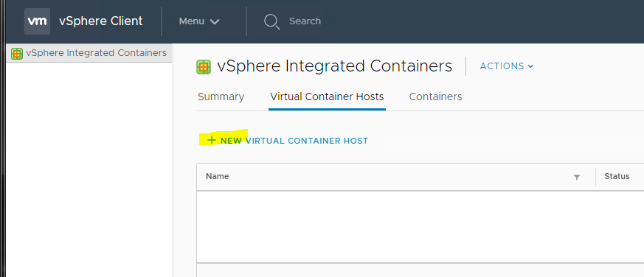Focus the Search input field
The image size is (644, 277).
305,21
